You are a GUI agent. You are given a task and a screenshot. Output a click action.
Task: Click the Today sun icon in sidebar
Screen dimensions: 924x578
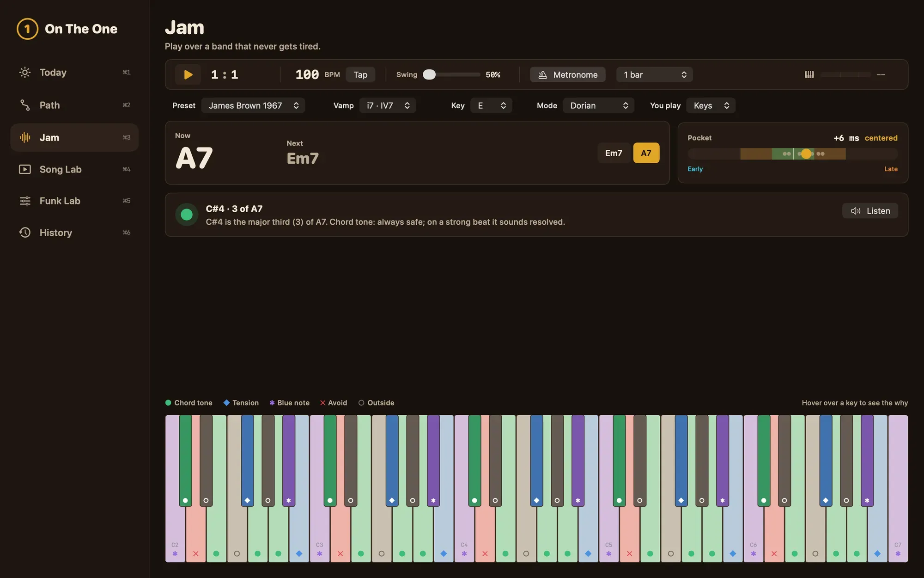25,72
